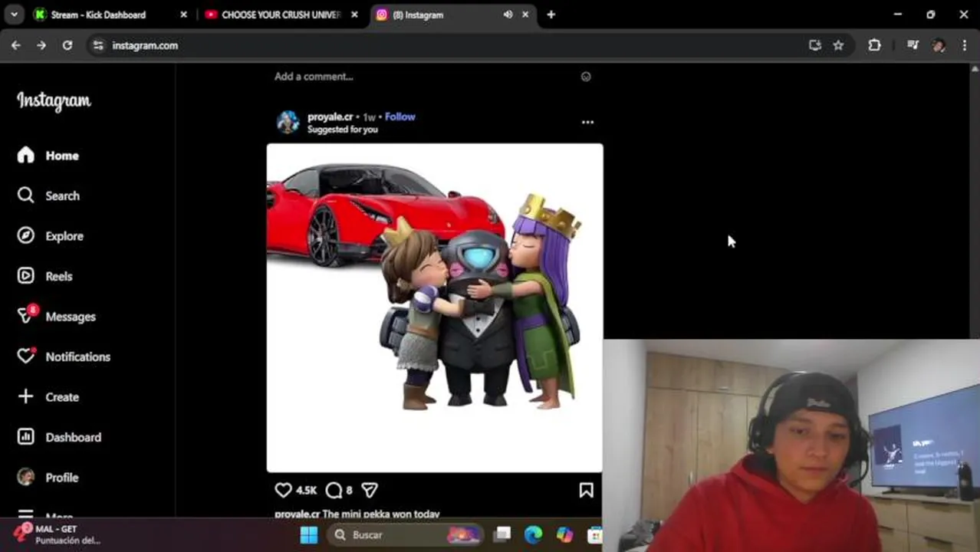Screen dimensions: 980x552
Task: Open Dashboard chart icon
Action: coord(26,437)
